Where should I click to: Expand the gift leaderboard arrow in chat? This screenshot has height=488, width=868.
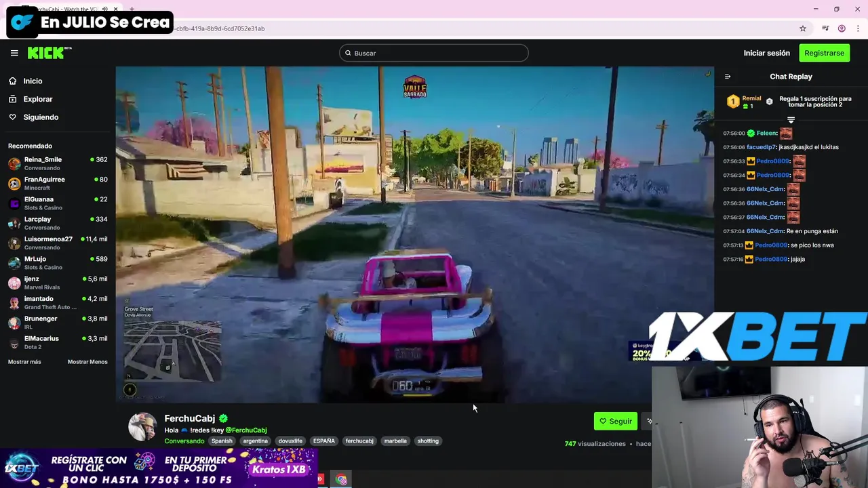tap(791, 120)
